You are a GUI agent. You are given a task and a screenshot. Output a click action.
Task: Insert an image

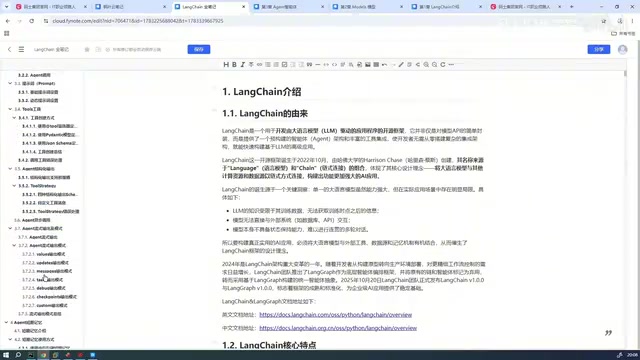coord(368,64)
